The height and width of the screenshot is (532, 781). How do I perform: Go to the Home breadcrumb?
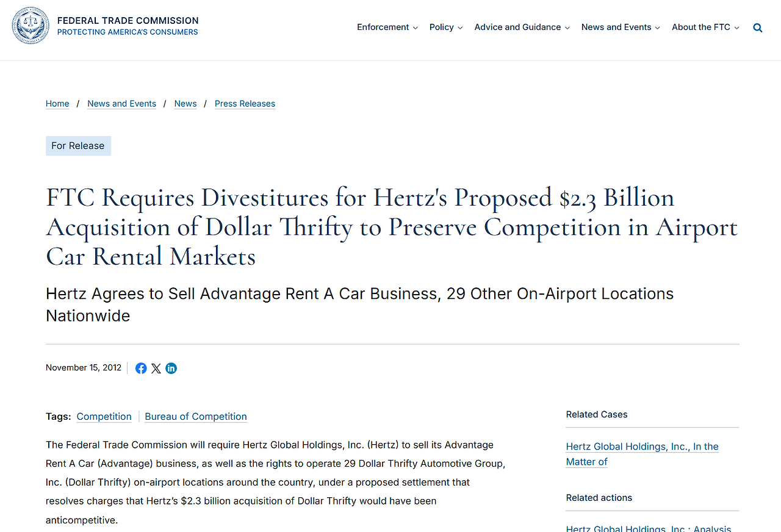[x=57, y=104]
